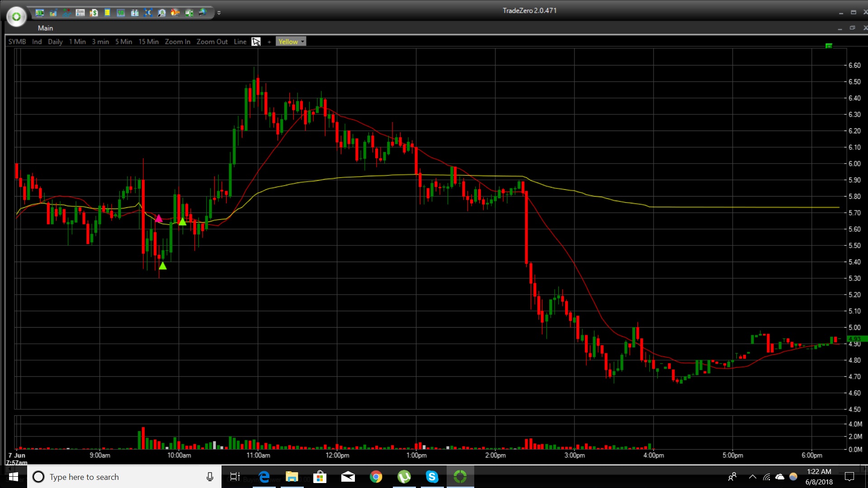This screenshot has width=868, height=488.
Task: Toggle the arrow pointer cursor mode
Action: (x=256, y=42)
